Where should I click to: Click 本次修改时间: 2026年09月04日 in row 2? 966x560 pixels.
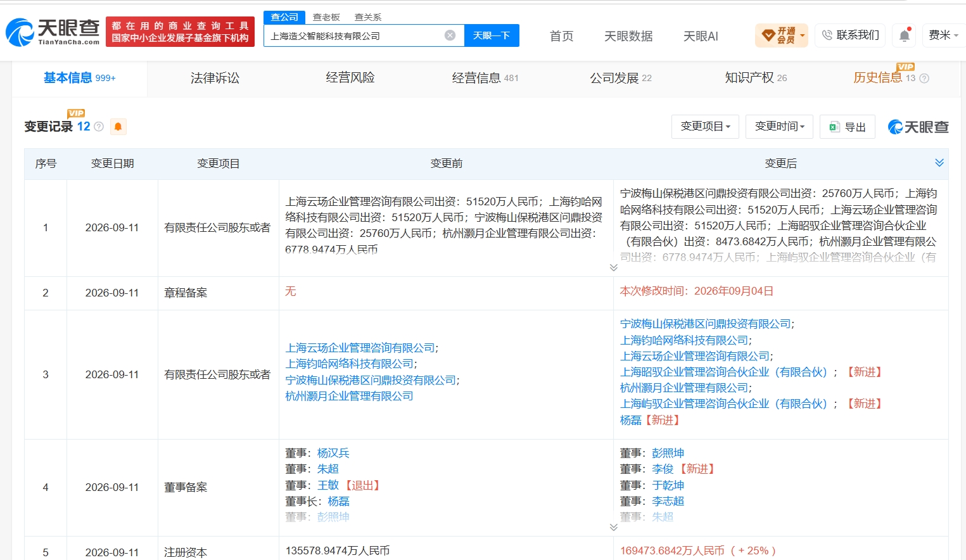(697, 291)
